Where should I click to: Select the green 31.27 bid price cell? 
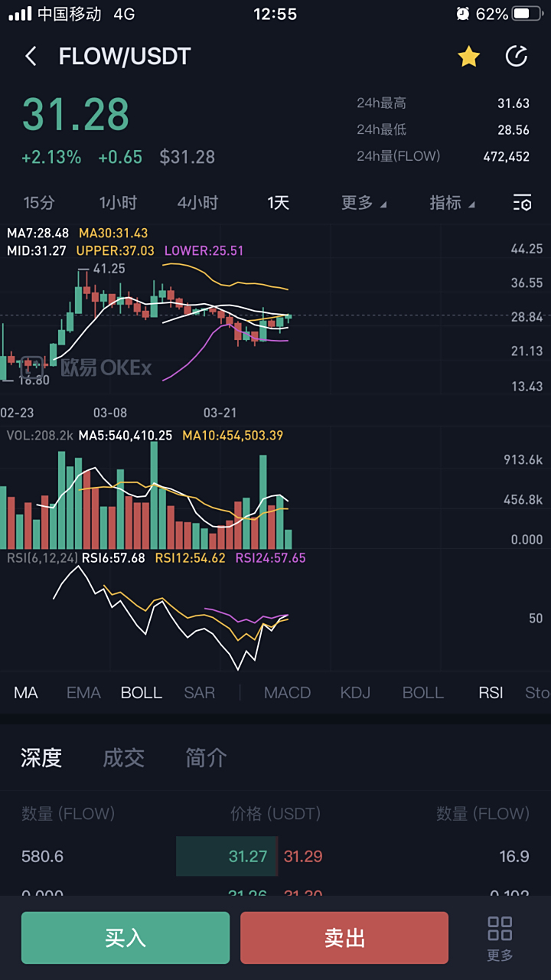[227, 856]
